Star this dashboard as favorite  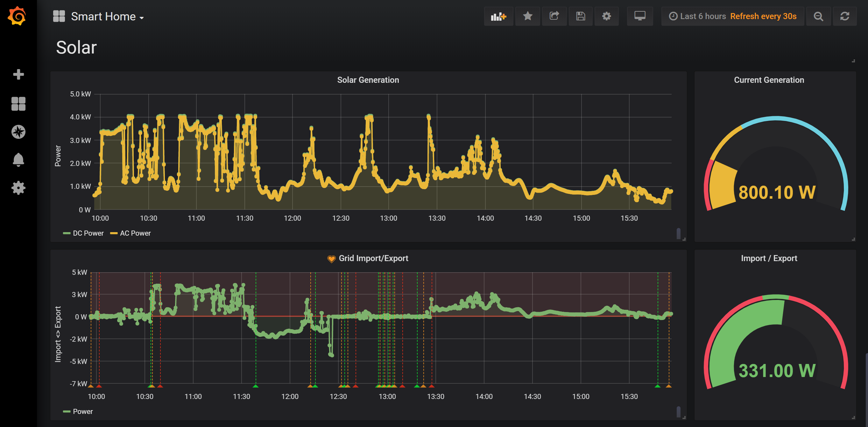click(x=527, y=16)
